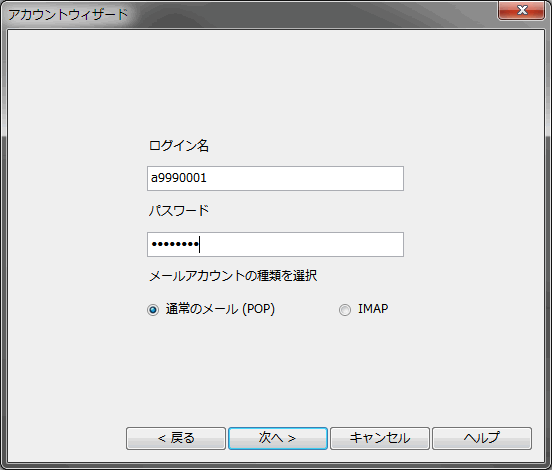552x470 pixels.
Task: Select the 通常のメール (POP) radio button
Action: (x=153, y=310)
